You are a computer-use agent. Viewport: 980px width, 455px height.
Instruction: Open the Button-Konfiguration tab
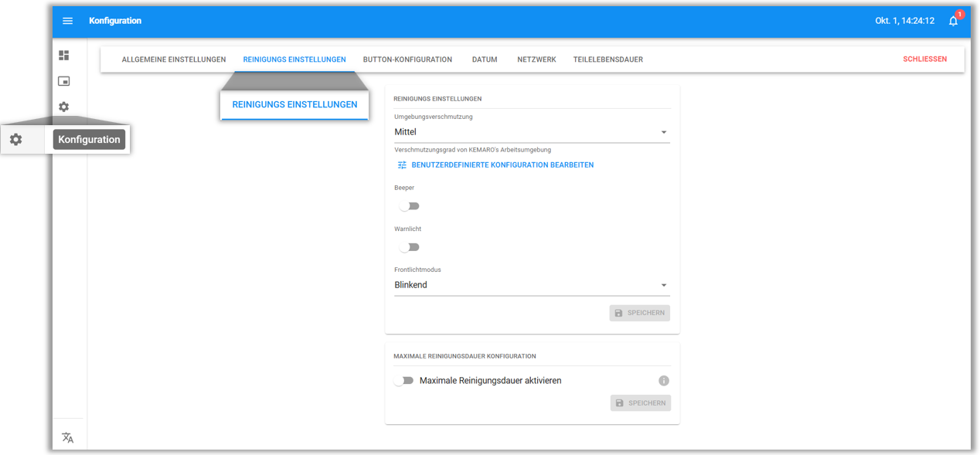pyautogui.click(x=407, y=59)
